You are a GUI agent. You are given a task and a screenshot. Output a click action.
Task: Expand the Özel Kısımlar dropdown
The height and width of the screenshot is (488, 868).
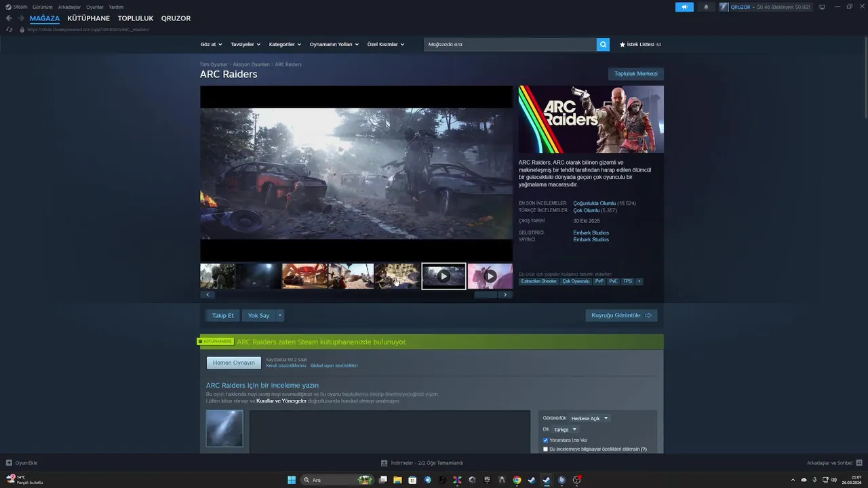coord(386,44)
